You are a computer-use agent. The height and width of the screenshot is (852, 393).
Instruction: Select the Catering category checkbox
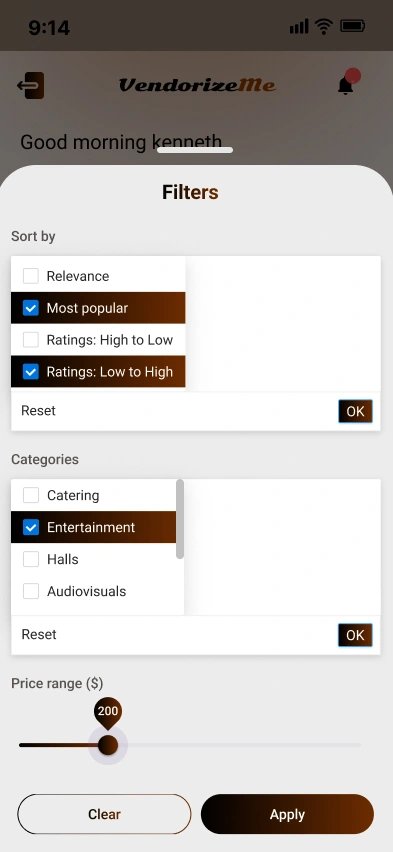pos(31,495)
